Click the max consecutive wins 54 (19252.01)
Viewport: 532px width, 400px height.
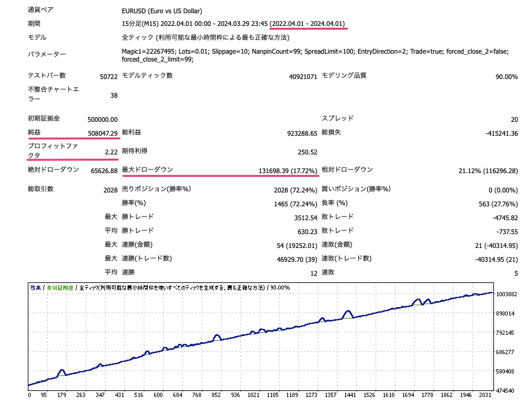[297, 246]
